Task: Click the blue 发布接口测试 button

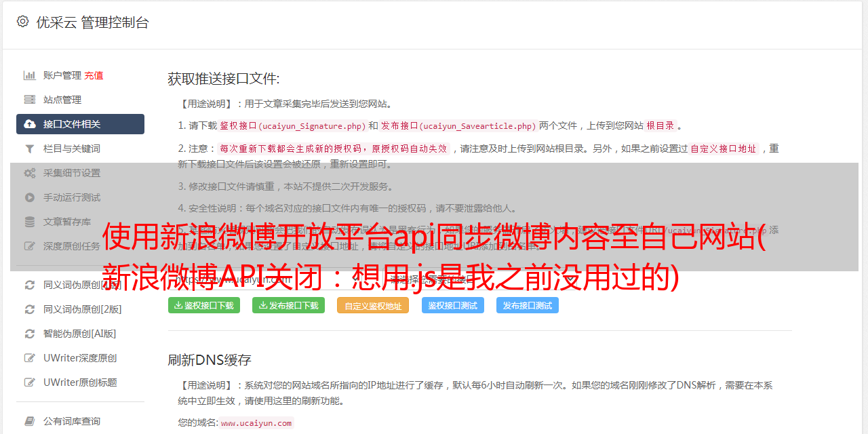Action: [x=527, y=306]
